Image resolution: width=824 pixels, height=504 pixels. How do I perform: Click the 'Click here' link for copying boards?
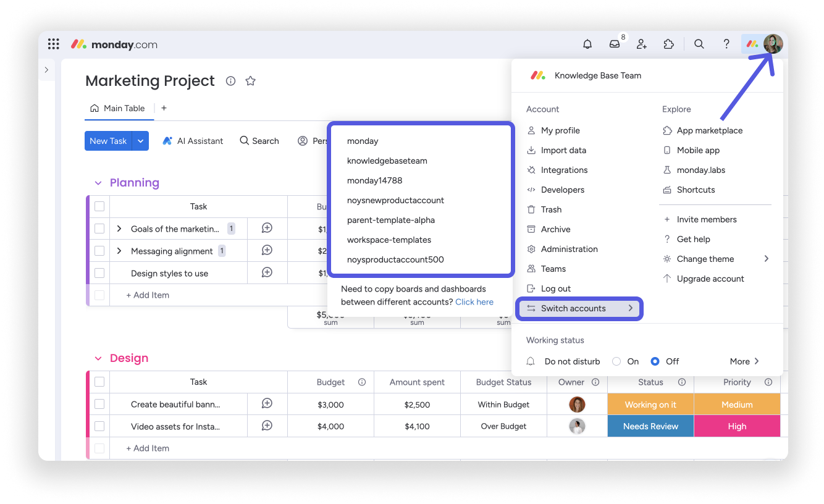(474, 302)
